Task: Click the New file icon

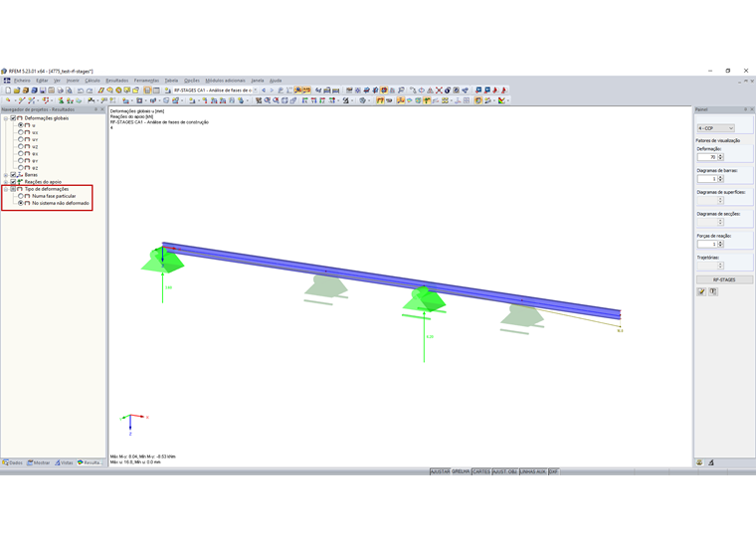Action: (x=8, y=90)
